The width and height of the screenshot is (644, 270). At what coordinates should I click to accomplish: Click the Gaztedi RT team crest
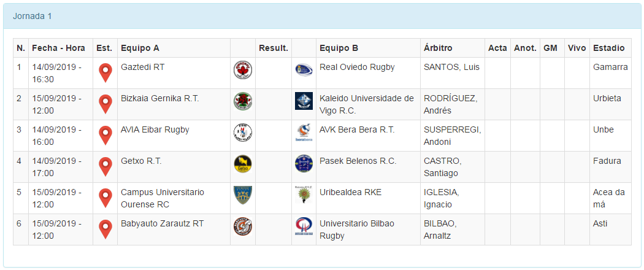coord(243,70)
